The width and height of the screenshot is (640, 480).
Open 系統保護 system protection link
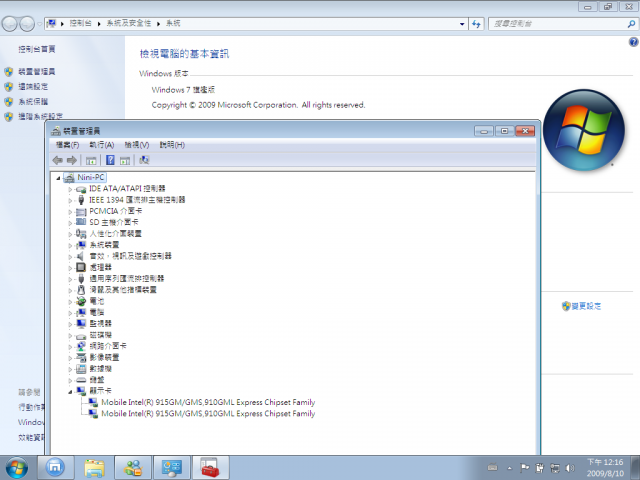click(x=33, y=102)
